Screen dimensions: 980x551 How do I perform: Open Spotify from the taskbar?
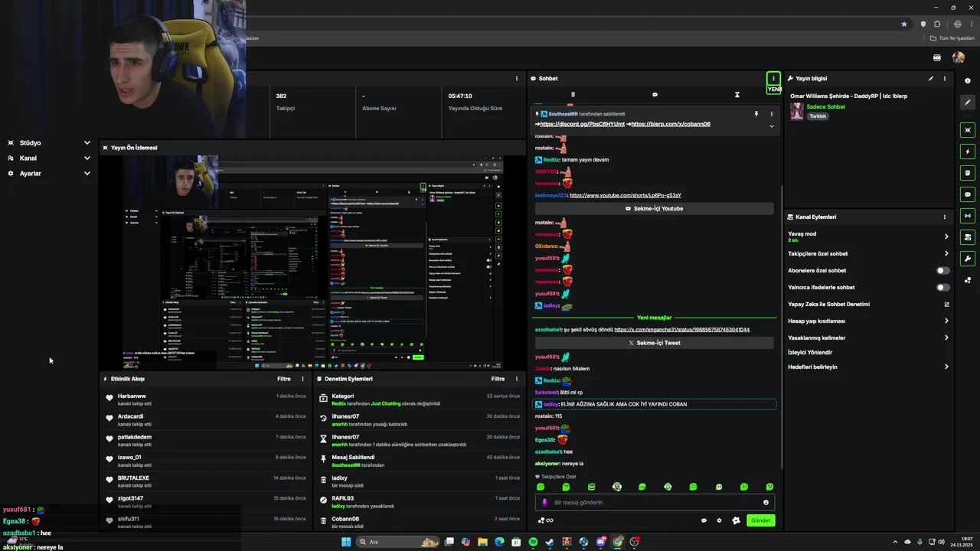click(x=533, y=542)
